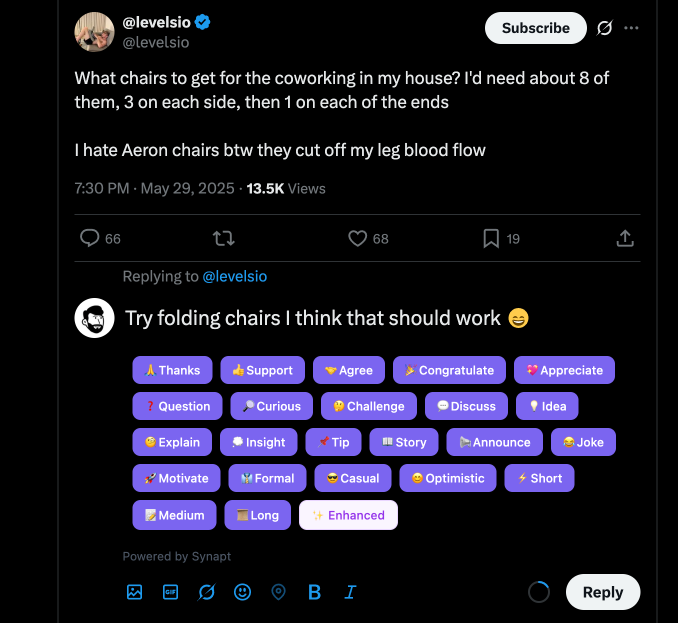Screen dimensions: 678x623
Task: Open the emoji picker
Action: tap(242, 592)
